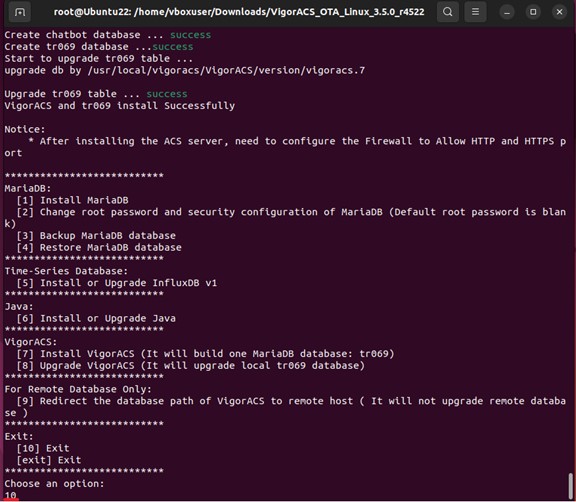Image resolution: width=576 pixels, height=502 pixels.
Task: Open the hamburger menu icon
Action: [475, 12]
